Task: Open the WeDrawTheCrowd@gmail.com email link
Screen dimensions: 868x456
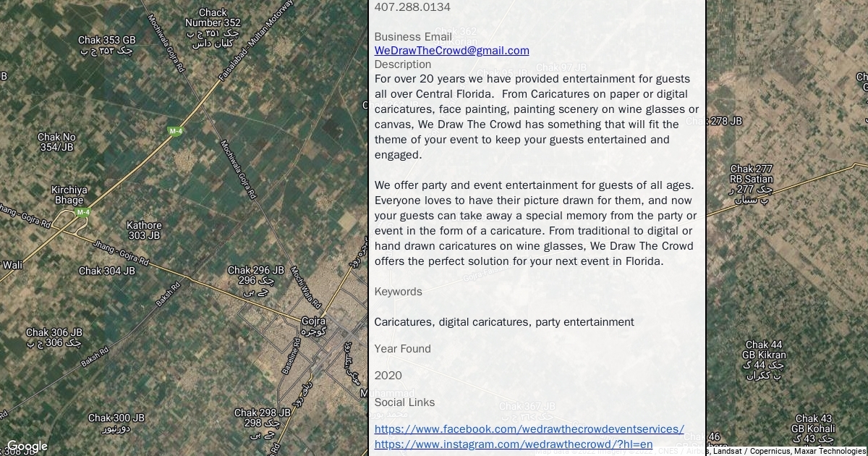Action: tap(451, 51)
